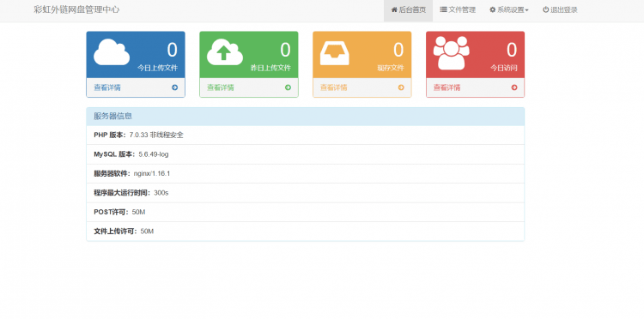This screenshot has width=644, height=319.
Task: Click the green arrow circle icon
Action: pyautogui.click(x=288, y=87)
